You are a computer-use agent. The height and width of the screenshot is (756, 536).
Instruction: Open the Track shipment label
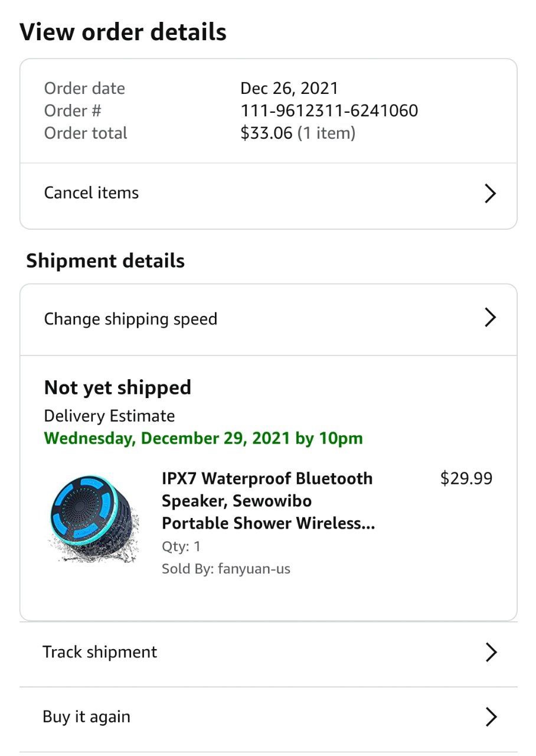coord(100,652)
